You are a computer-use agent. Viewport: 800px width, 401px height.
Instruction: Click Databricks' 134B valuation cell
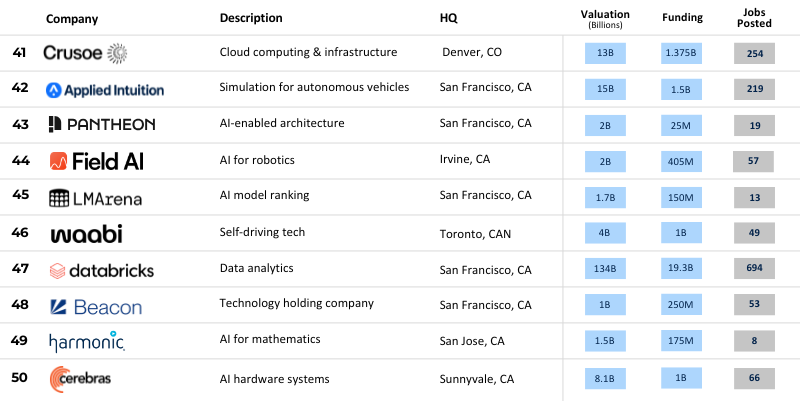pos(605,270)
